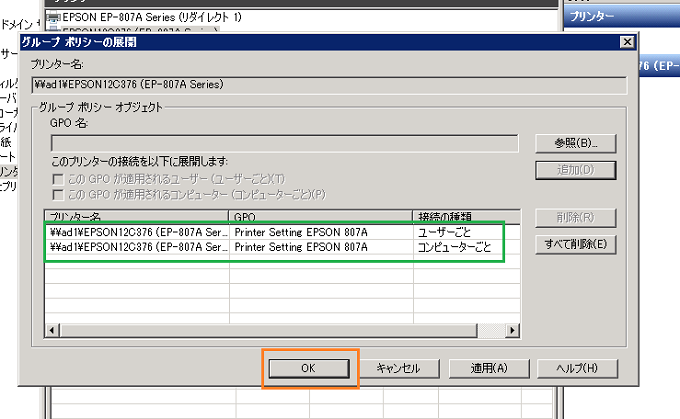
Task: Select the list row with ユーザーごと connection
Action: point(282,232)
